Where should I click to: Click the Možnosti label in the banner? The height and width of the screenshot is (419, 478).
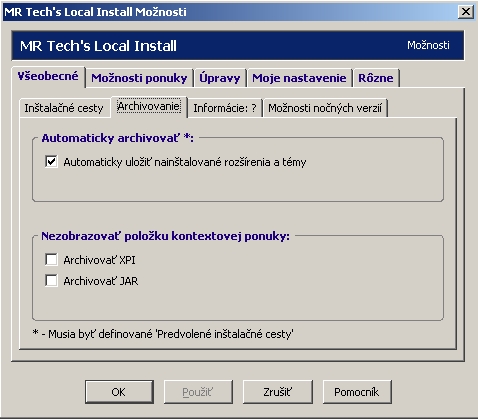pos(428,45)
